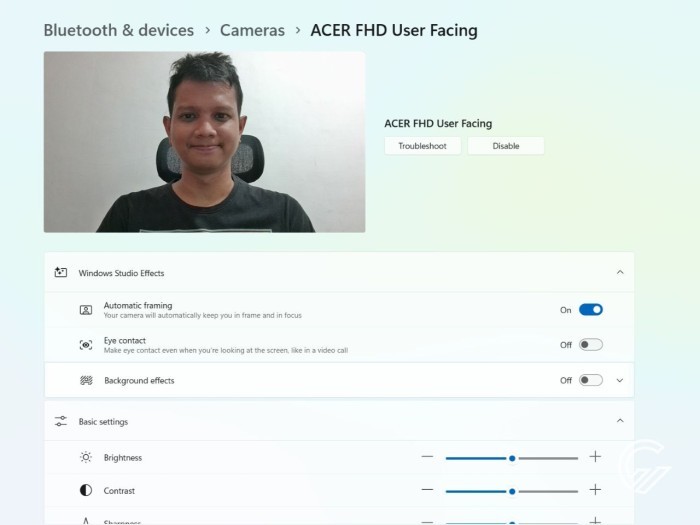Viewport: 700px width, 525px height.
Task: Click the Troubleshoot button
Action: click(422, 146)
